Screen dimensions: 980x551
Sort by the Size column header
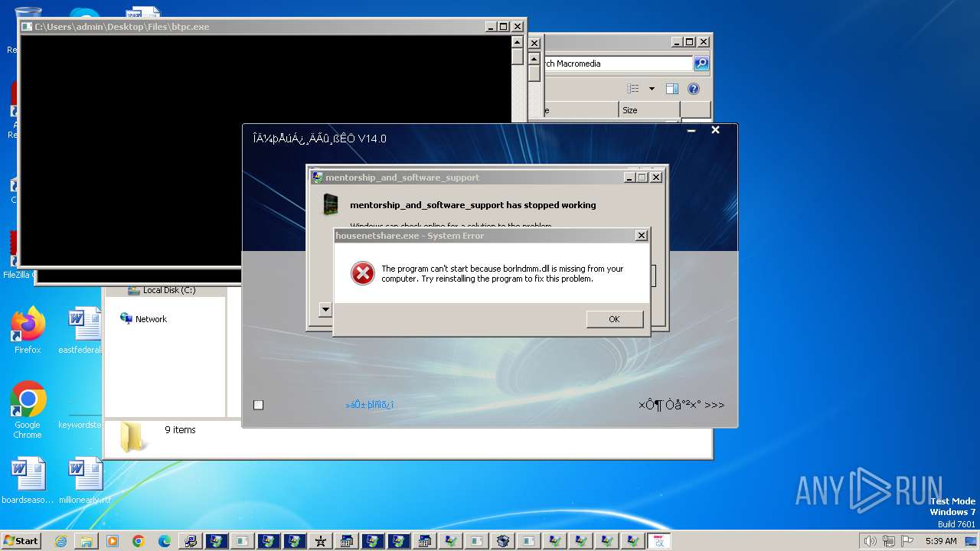(649, 110)
